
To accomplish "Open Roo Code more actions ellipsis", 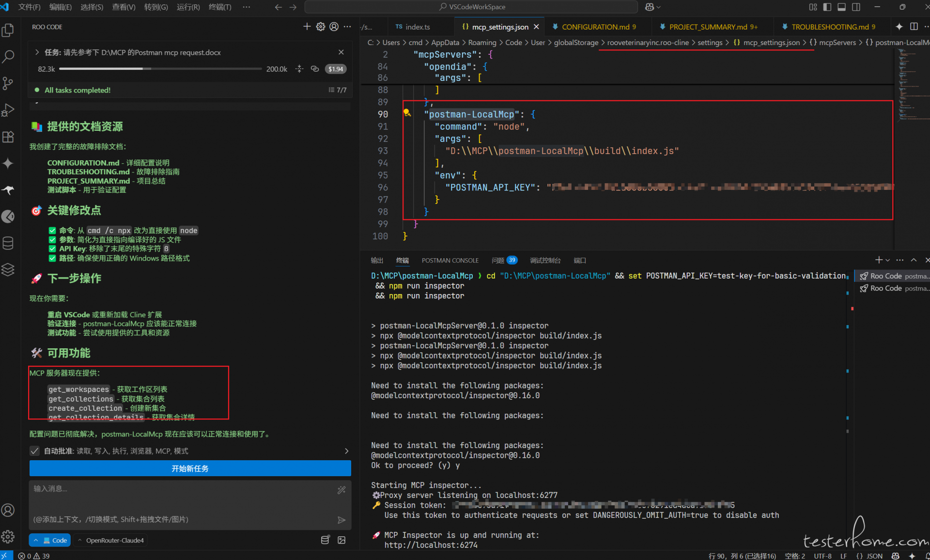I will tap(347, 27).
